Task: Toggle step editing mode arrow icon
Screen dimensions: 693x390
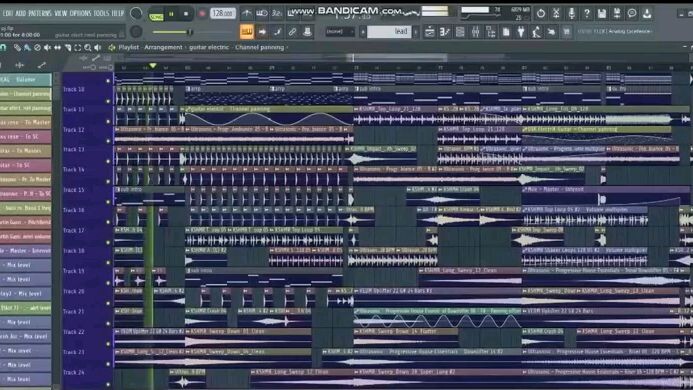Action: click(x=262, y=31)
